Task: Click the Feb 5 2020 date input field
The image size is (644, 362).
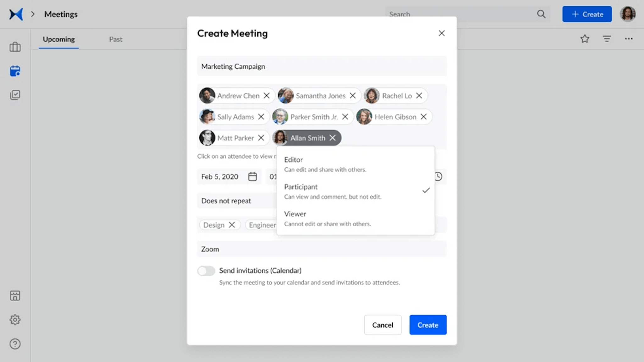Action: tap(220, 176)
